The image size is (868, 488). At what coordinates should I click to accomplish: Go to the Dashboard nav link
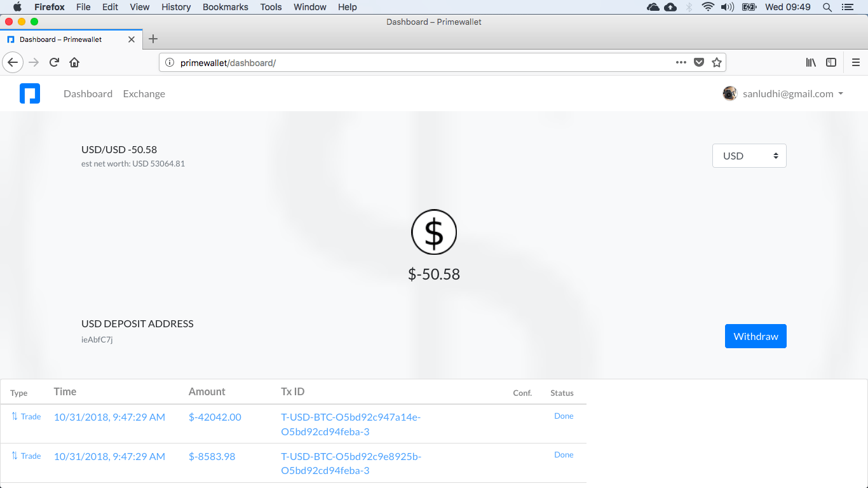coord(88,93)
